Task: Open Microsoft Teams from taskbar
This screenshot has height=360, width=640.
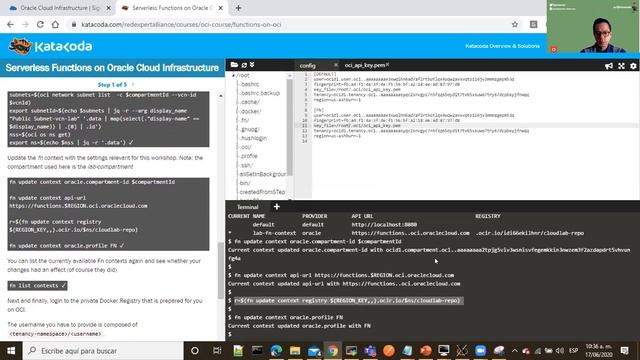Action: (370, 351)
